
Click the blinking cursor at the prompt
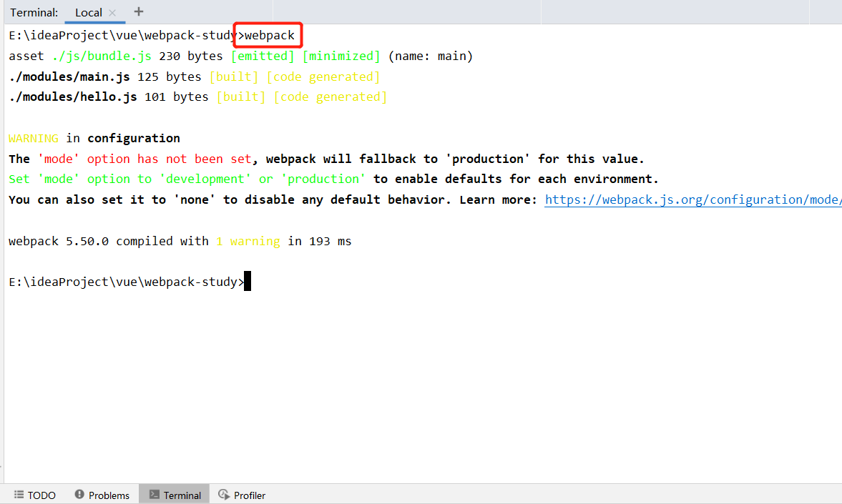(x=248, y=282)
